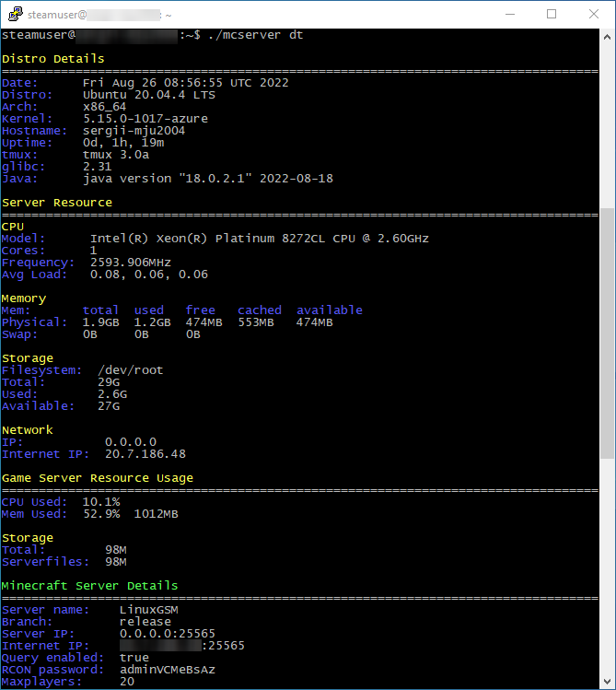Click Internet IP '20.7.186.48'
The width and height of the screenshot is (616, 690).
click(x=145, y=453)
